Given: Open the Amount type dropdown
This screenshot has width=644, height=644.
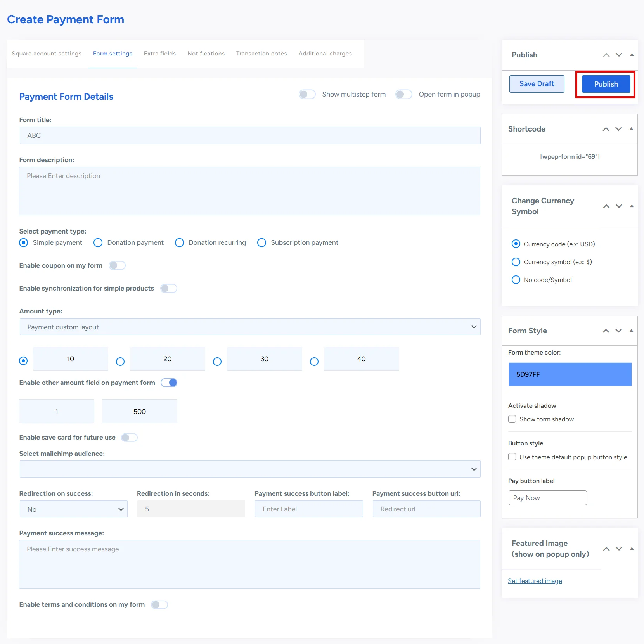Looking at the screenshot, I should pos(250,327).
